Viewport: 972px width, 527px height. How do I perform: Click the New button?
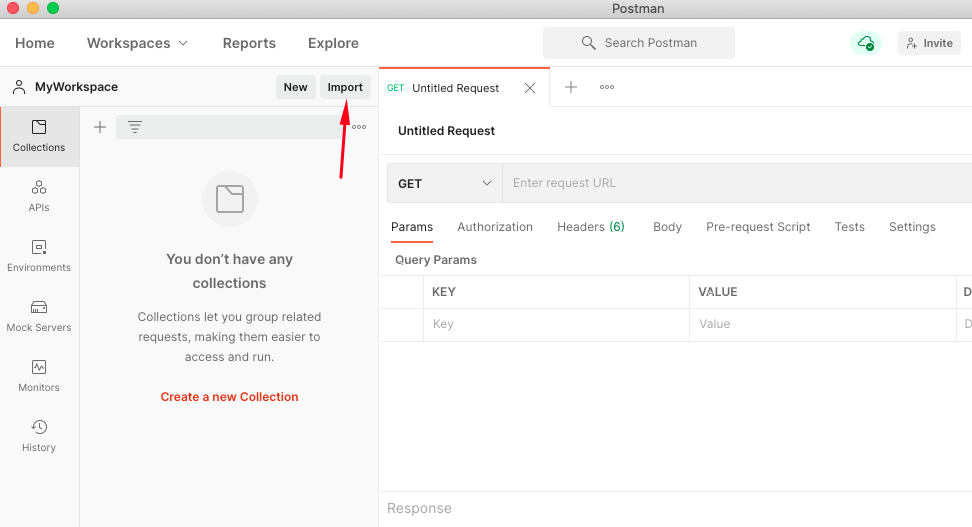(296, 87)
